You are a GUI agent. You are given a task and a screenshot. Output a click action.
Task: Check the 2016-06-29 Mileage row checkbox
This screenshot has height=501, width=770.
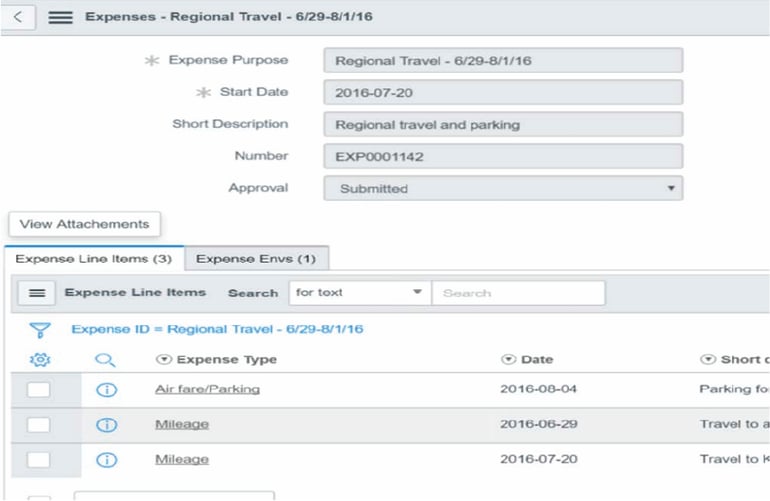coord(38,425)
